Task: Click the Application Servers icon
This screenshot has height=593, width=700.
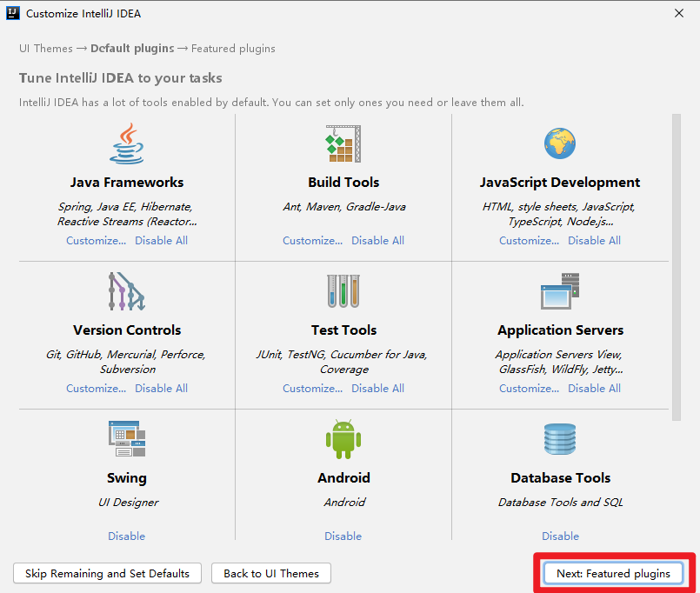Action: 560,291
